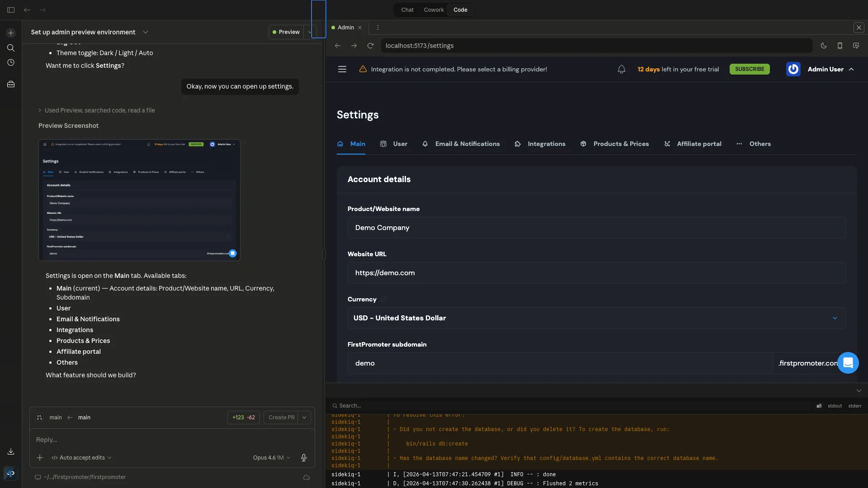The width and height of the screenshot is (868, 488).
Task: Toggle the sidebar with the panel icon
Action: point(10,10)
